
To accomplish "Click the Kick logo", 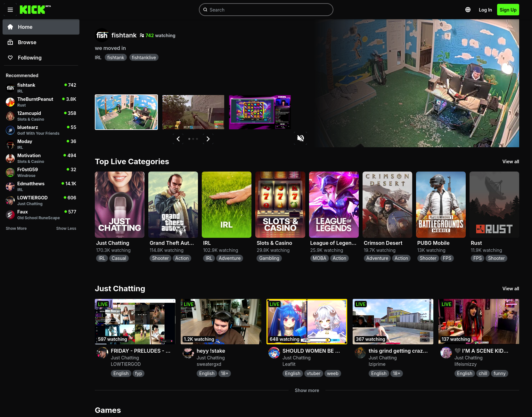I will (35, 10).
